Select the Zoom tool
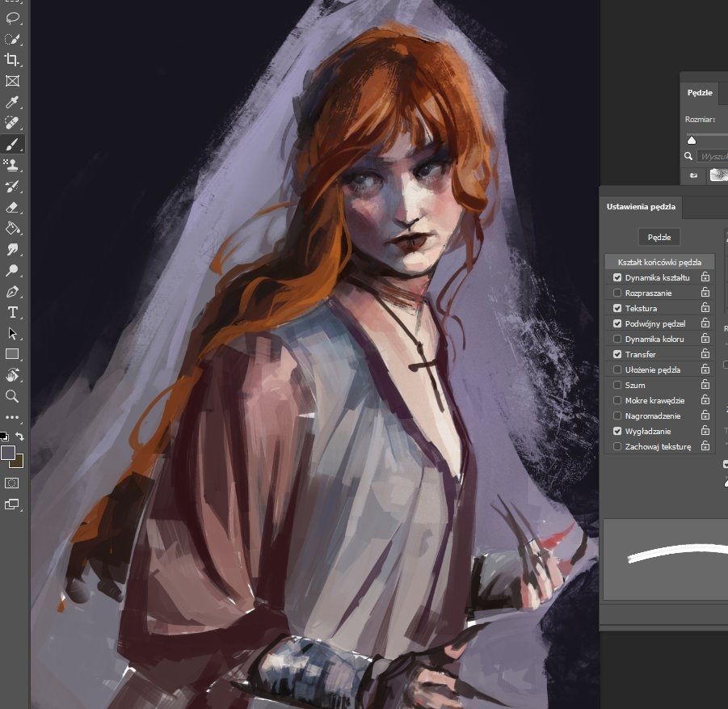 pyautogui.click(x=12, y=396)
